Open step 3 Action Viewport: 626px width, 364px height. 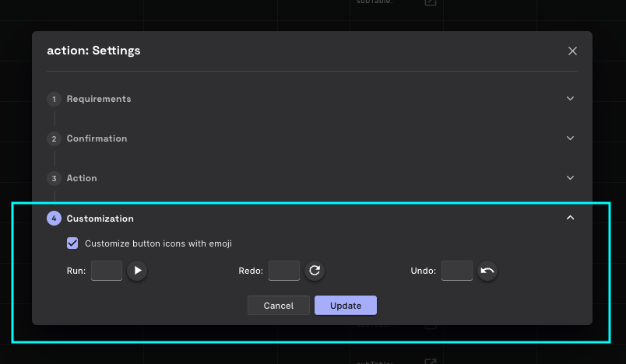82,178
